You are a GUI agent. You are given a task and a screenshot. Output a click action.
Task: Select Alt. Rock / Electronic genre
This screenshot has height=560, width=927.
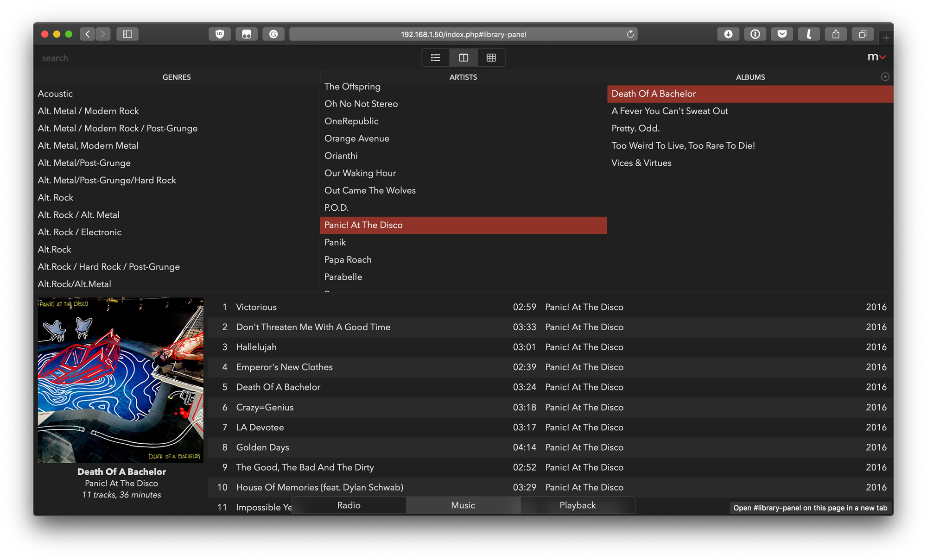[x=177, y=232]
